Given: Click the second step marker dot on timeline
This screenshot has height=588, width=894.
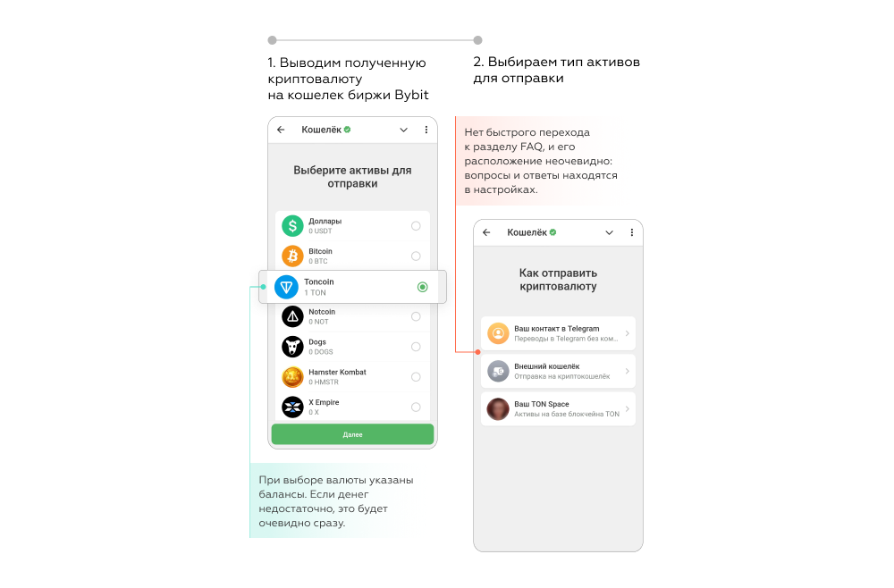Looking at the screenshot, I should tap(477, 40).
